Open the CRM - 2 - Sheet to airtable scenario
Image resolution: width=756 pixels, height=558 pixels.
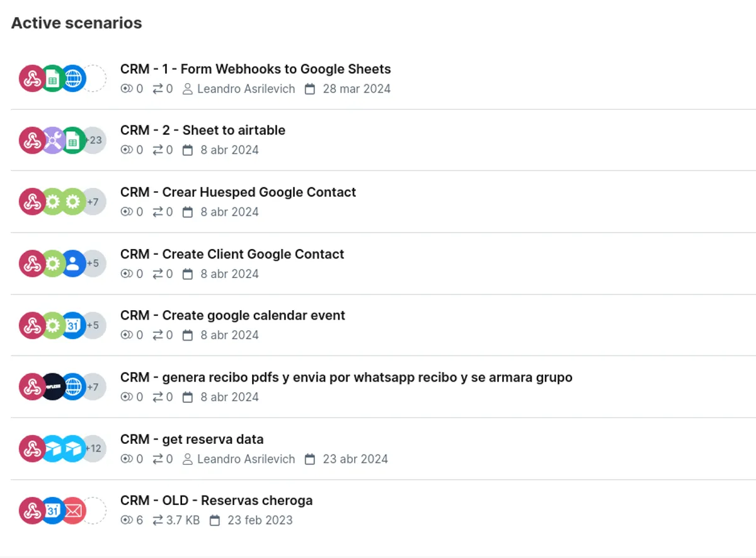point(203,131)
